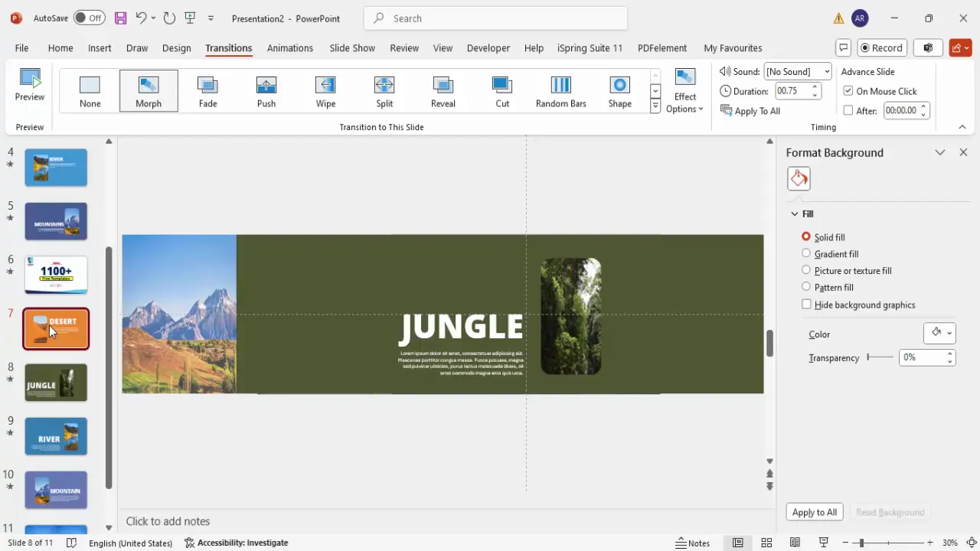Click the Redo icon
980x551 pixels.
(x=169, y=18)
